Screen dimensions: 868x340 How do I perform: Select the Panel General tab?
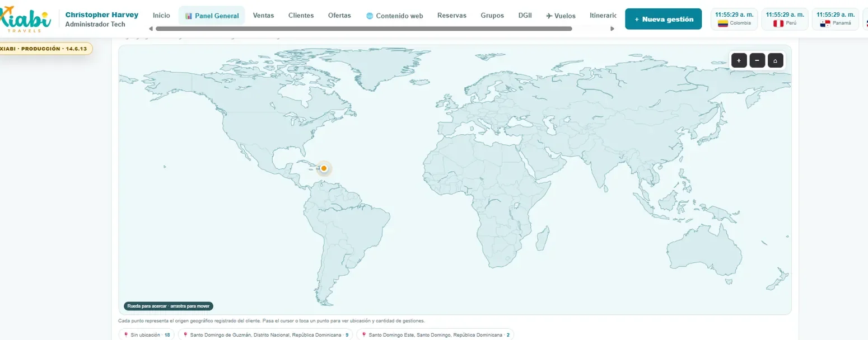coord(212,16)
